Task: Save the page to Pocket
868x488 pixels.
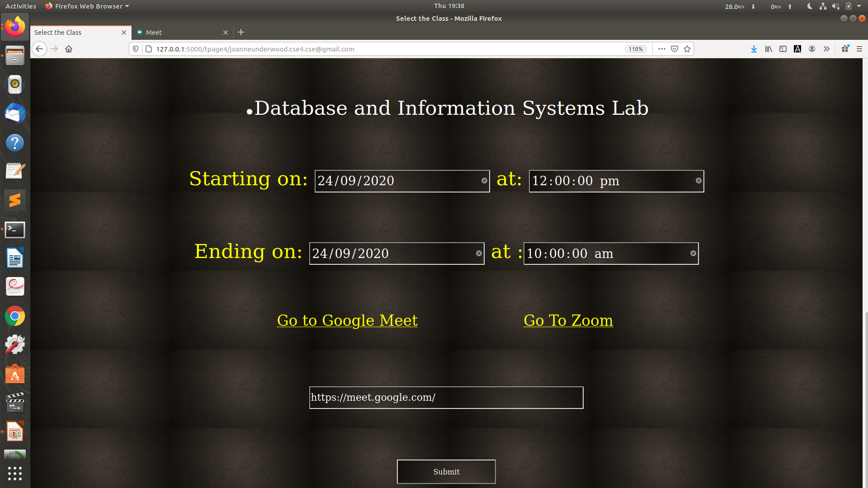Action: point(675,49)
